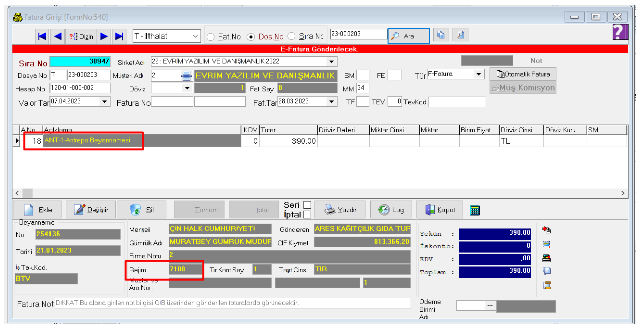Click the FE input box
This screenshot has height=331, width=644.
[395, 75]
